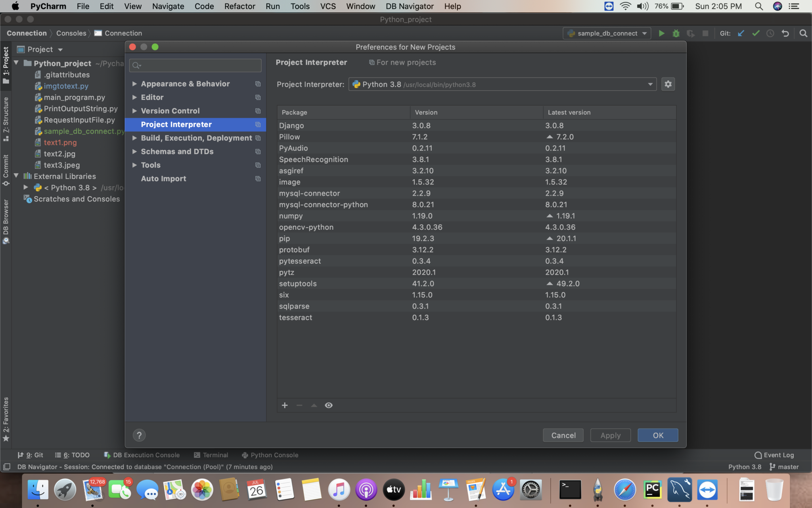812x508 pixels.
Task: Collapse Python_project tree node
Action: click(x=17, y=63)
